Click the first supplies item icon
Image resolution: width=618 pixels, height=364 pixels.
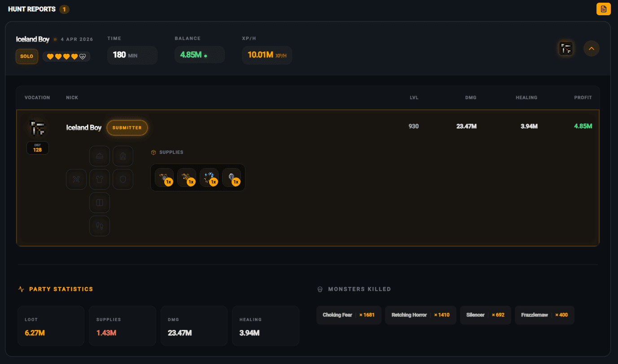(x=164, y=178)
